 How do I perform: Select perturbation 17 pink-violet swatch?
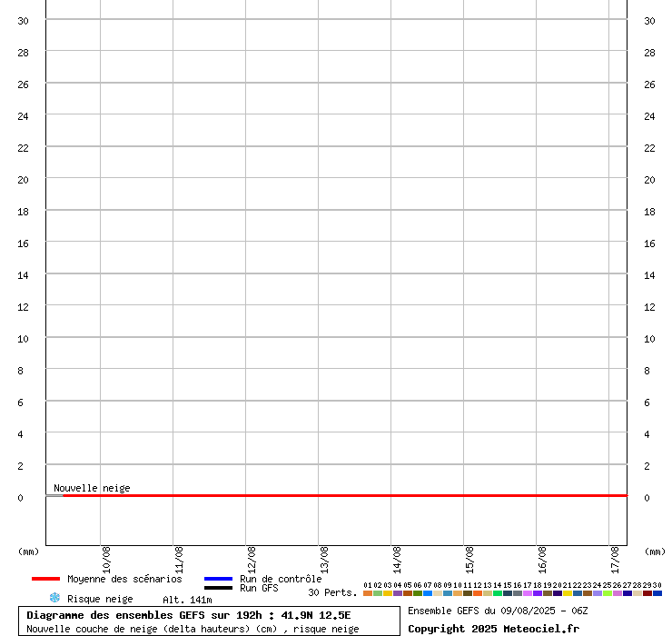click(528, 593)
